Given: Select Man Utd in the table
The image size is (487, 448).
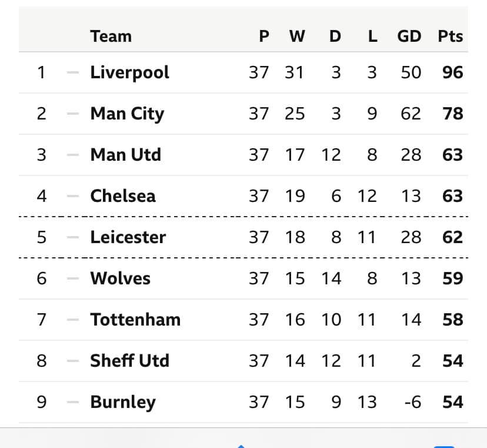Looking at the screenshot, I should [x=125, y=155].
